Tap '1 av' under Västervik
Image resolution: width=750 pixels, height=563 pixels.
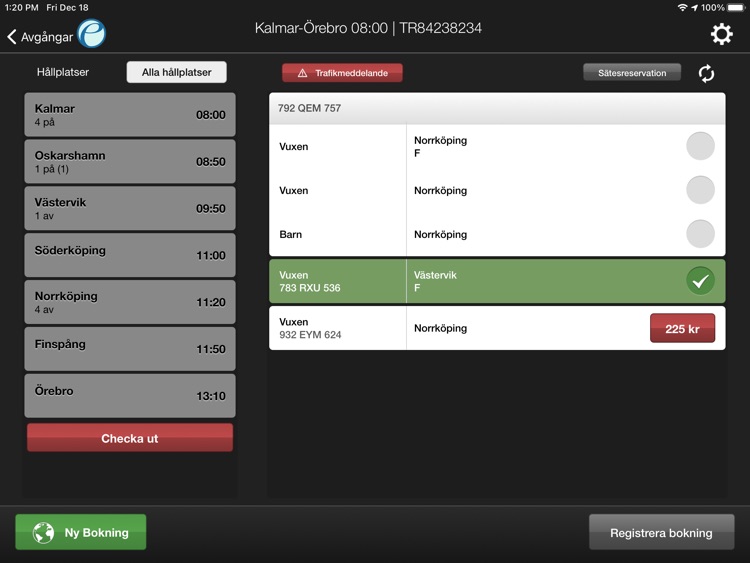click(44, 216)
